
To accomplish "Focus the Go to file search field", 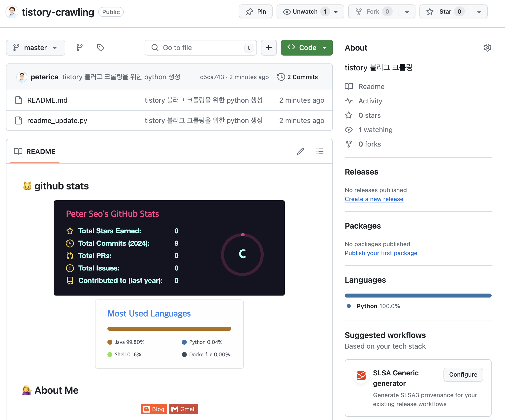I will pos(200,48).
